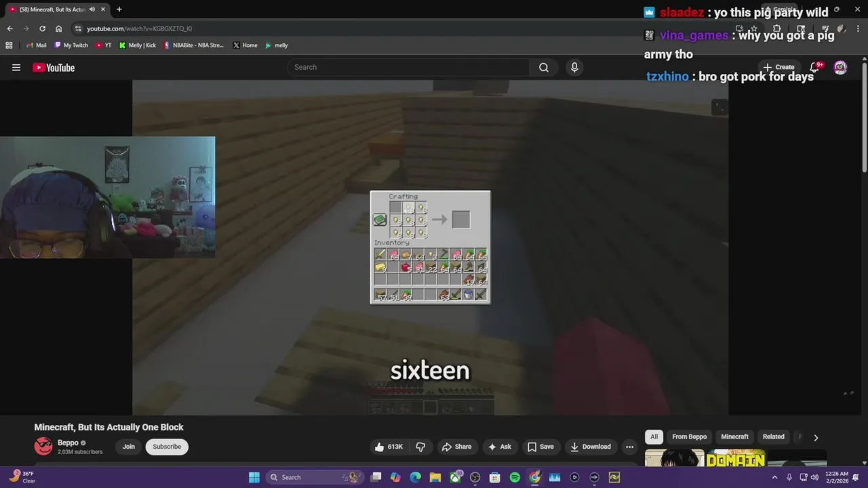This screenshot has height=488, width=868.
Task: Open the Mail bookmark
Action: tap(36, 45)
